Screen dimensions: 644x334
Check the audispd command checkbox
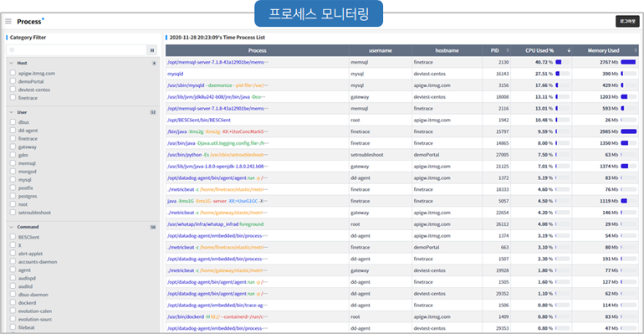click(x=13, y=278)
